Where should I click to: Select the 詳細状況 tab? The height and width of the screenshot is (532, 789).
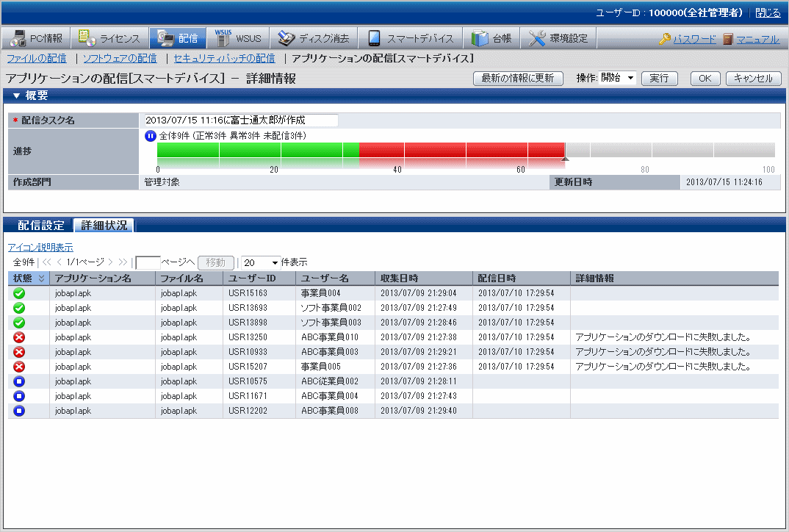[104, 226]
